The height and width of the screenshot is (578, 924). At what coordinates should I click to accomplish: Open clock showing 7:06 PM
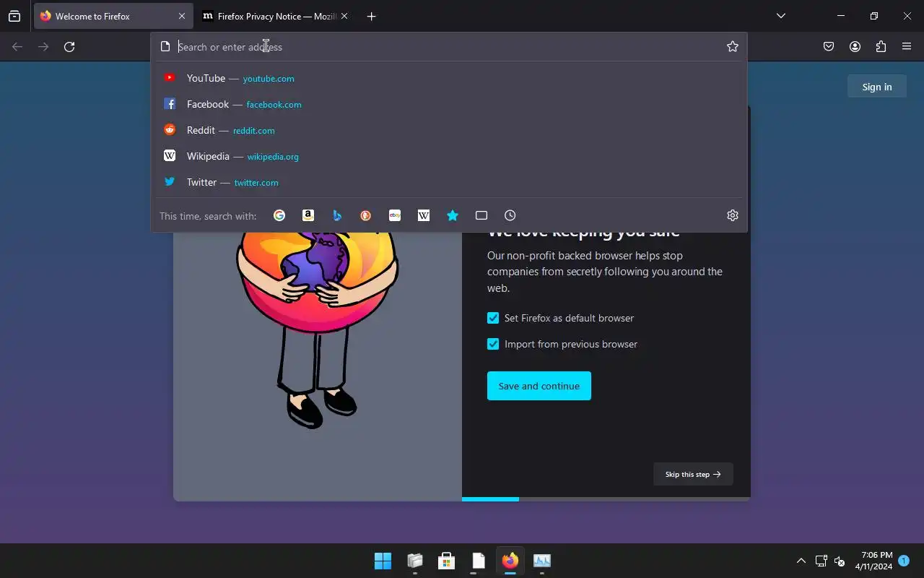[x=873, y=561]
